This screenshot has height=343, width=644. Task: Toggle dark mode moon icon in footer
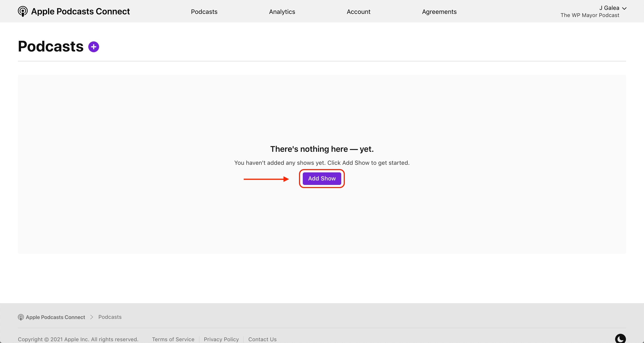click(620, 339)
